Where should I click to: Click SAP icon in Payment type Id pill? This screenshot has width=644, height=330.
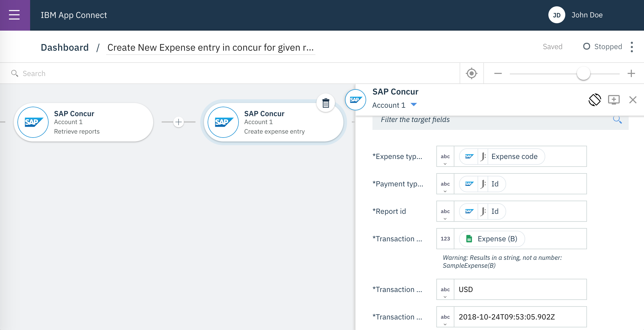(469, 184)
